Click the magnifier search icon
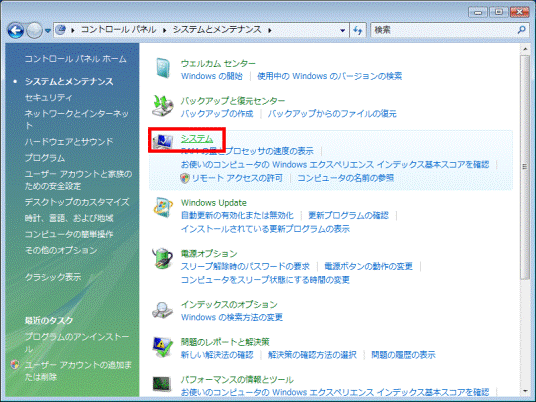Viewport: 536px width, 402px height. click(x=522, y=30)
